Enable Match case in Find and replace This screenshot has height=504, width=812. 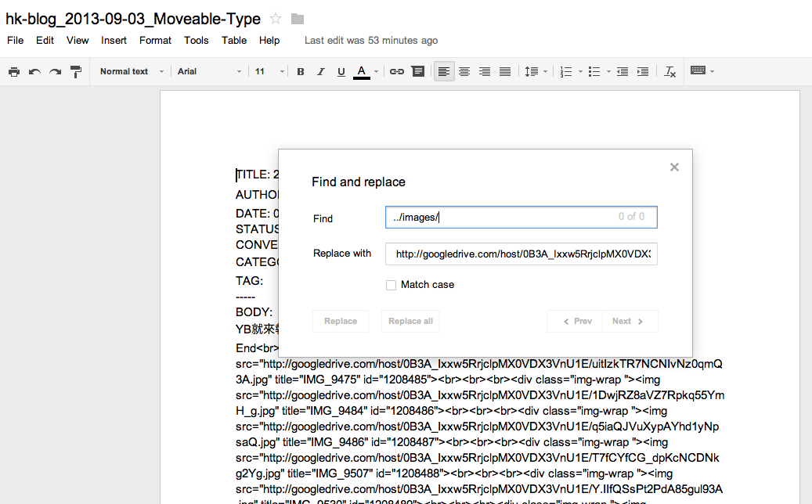tap(391, 285)
